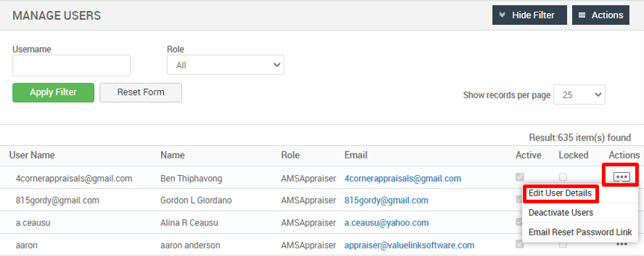
Task: Sort by Email column header
Action: click(x=356, y=155)
